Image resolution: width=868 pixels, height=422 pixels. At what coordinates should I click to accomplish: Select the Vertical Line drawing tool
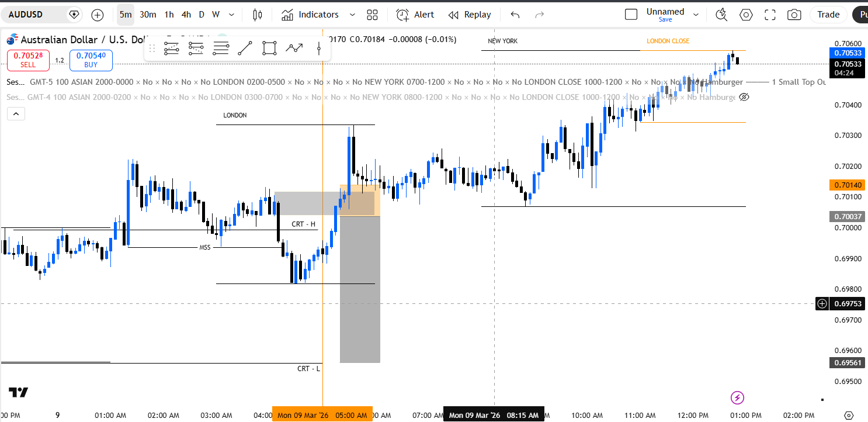(319, 49)
